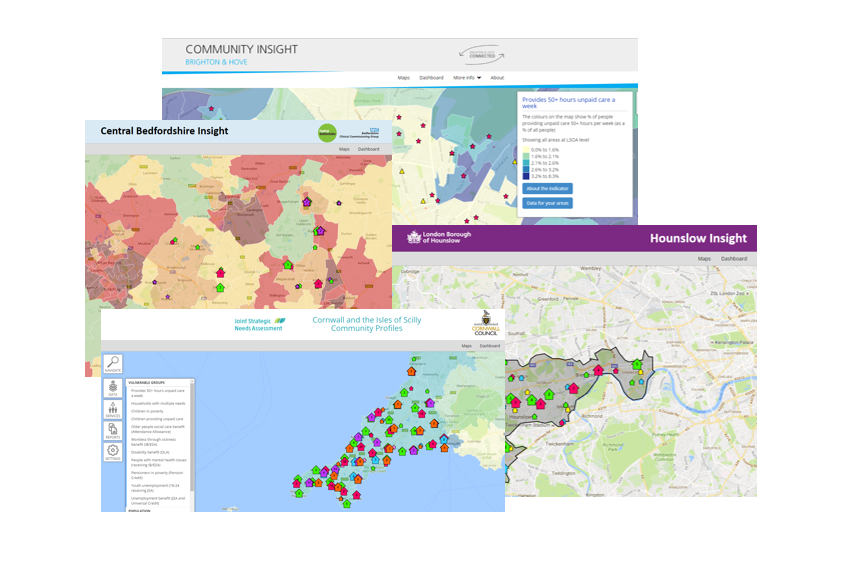841x586 pixels.
Task: Click the London Borough of Hounslow logo
Action: click(437, 237)
